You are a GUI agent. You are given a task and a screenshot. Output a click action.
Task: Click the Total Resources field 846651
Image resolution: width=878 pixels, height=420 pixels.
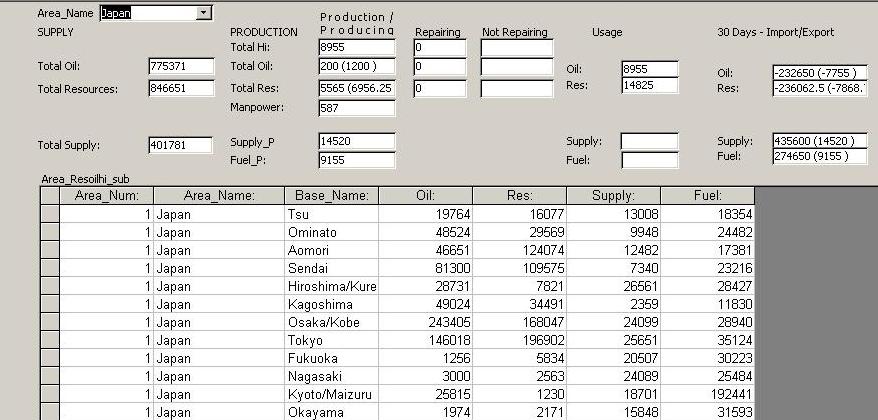[181, 88]
